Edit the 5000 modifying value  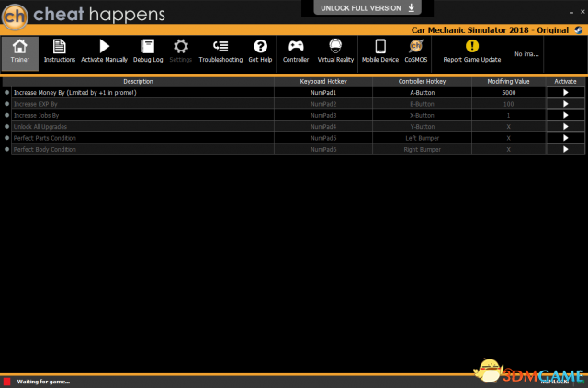point(508,93)
